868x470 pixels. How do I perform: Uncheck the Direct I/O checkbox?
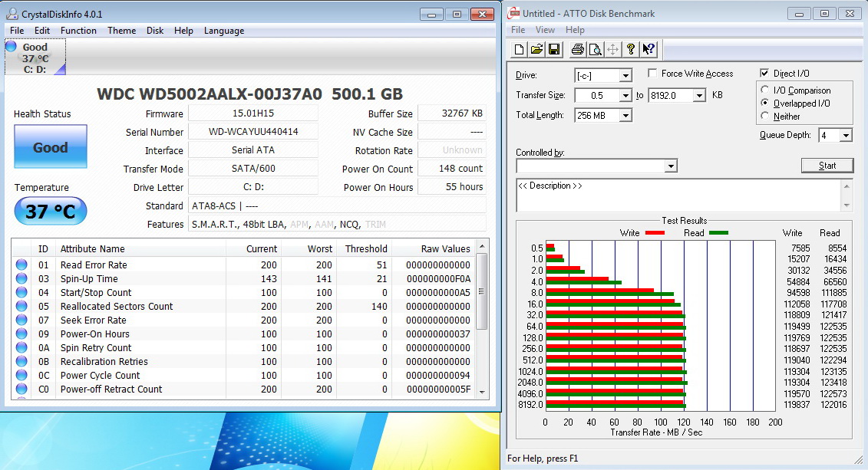764,73
